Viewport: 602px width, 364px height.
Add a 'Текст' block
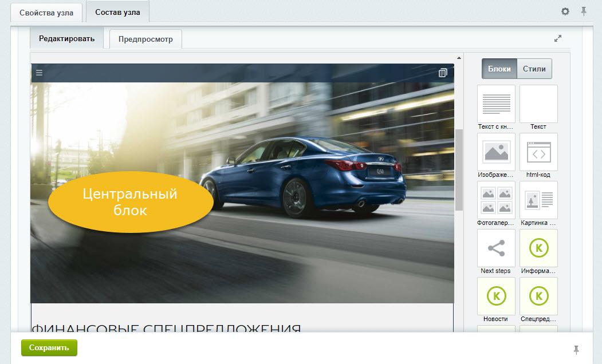538,104
